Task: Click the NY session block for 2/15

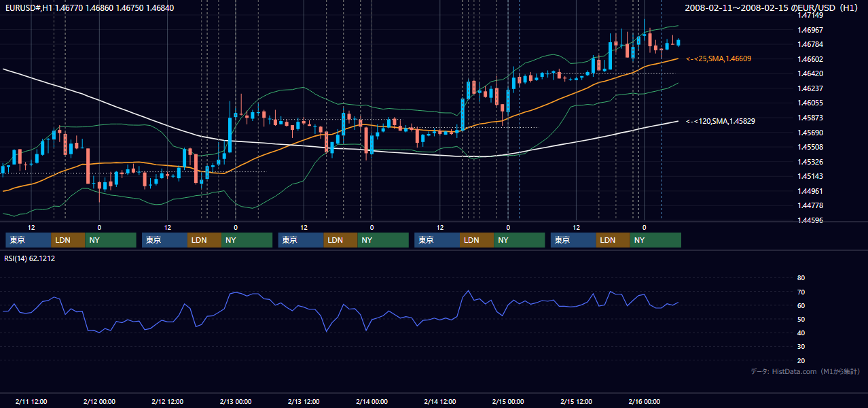Action: pos(655,240)
